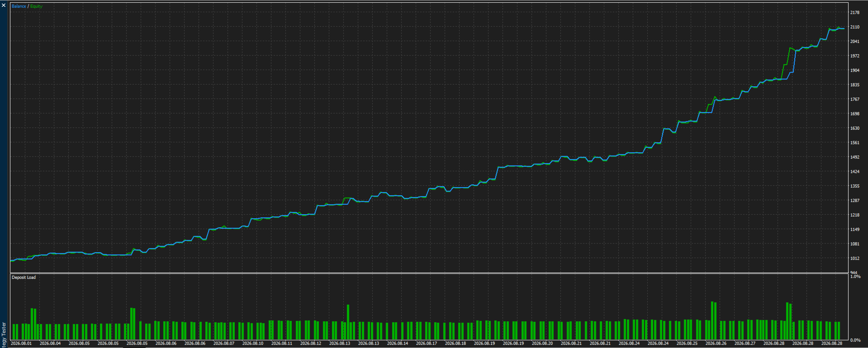Click the Deposit Load chart title
Viewport: 868px width, 348px height.
(24, 277)
